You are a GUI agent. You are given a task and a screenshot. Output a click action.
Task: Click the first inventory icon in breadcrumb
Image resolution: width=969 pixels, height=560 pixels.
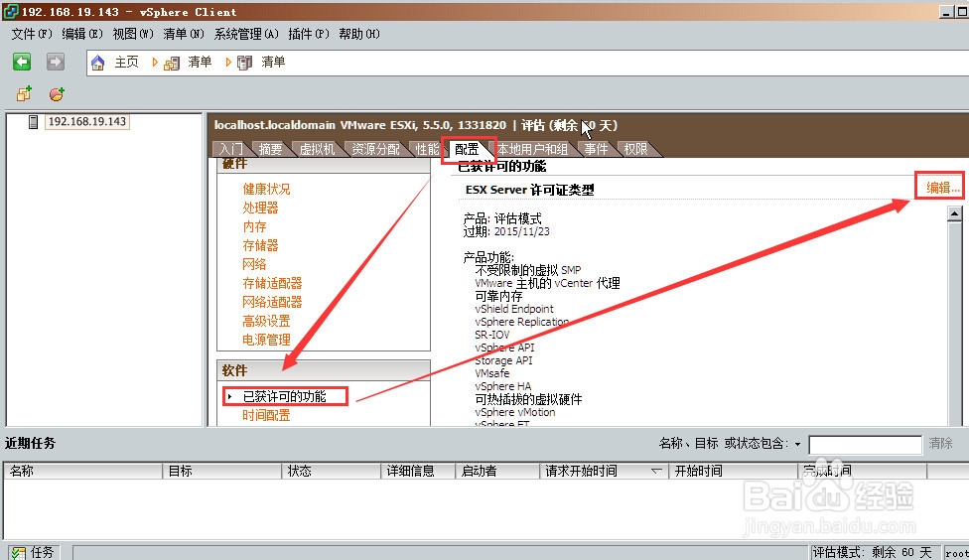(172, 63)
